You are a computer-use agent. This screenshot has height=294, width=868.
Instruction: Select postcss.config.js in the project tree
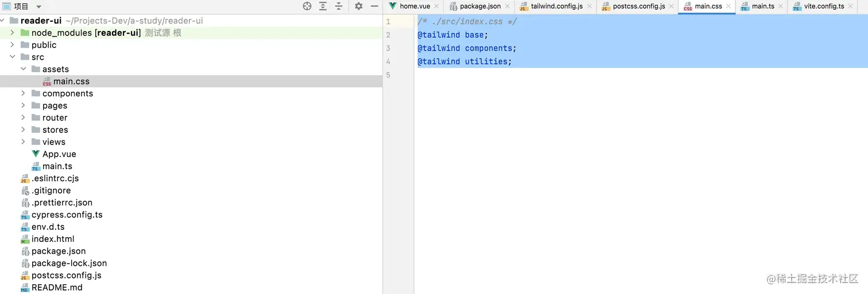click(x=67, y=275)
